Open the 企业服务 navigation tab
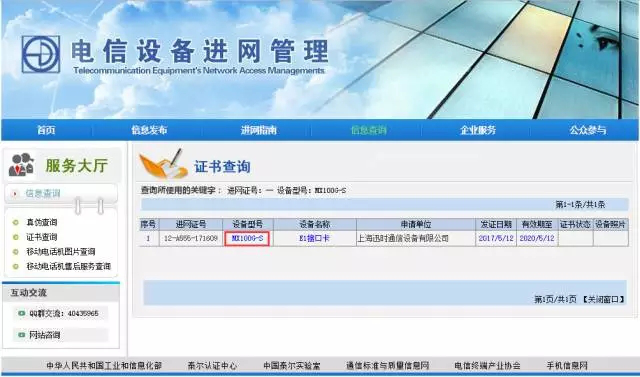The width and height of the screenshot is (640, 377). point(478,130)
